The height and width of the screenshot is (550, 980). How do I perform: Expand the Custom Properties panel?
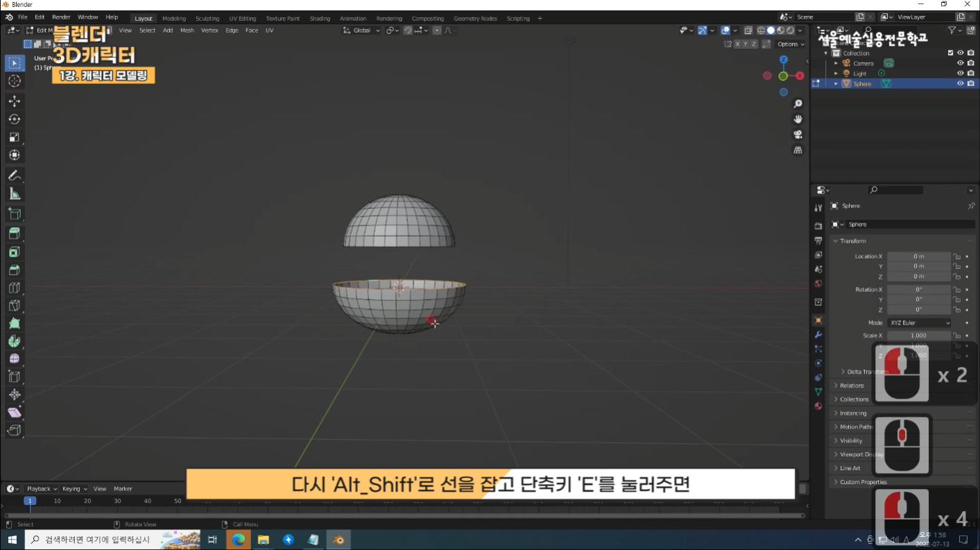[x=863, y=482]
